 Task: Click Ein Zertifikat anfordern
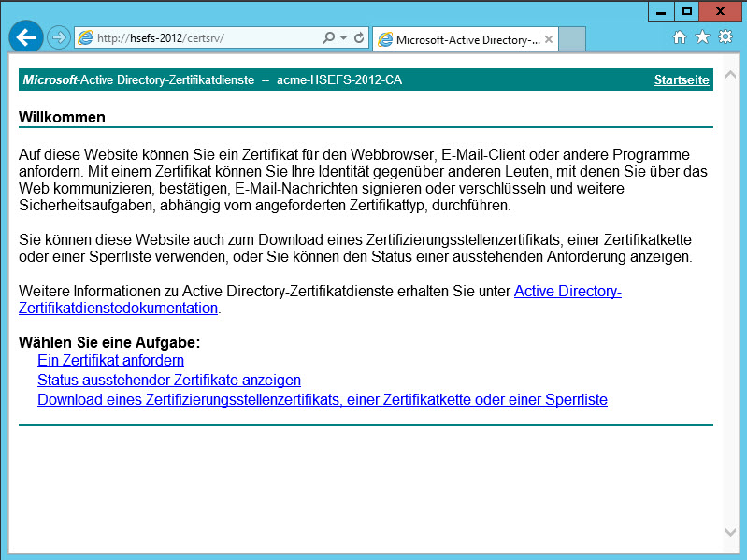110,361
